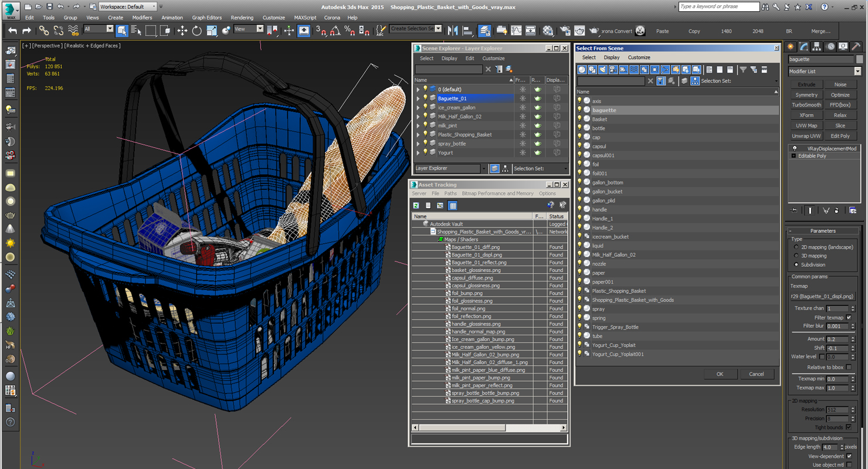This screenshot has width=868, height=469.
Task: Click Refresh icon in Asset Tracking
Action: tap(416, 205)
